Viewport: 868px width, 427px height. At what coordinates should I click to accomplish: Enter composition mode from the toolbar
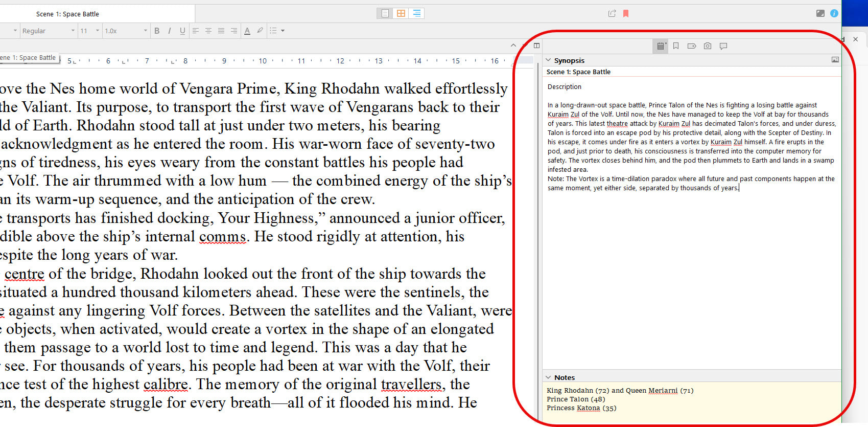pos(820,13)
